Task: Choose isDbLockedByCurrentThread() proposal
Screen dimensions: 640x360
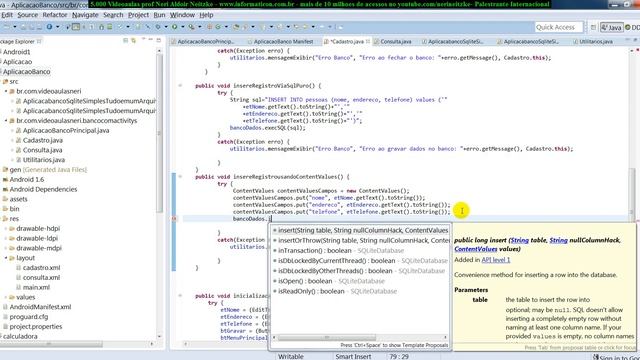Action: click(x=360, y=261)
